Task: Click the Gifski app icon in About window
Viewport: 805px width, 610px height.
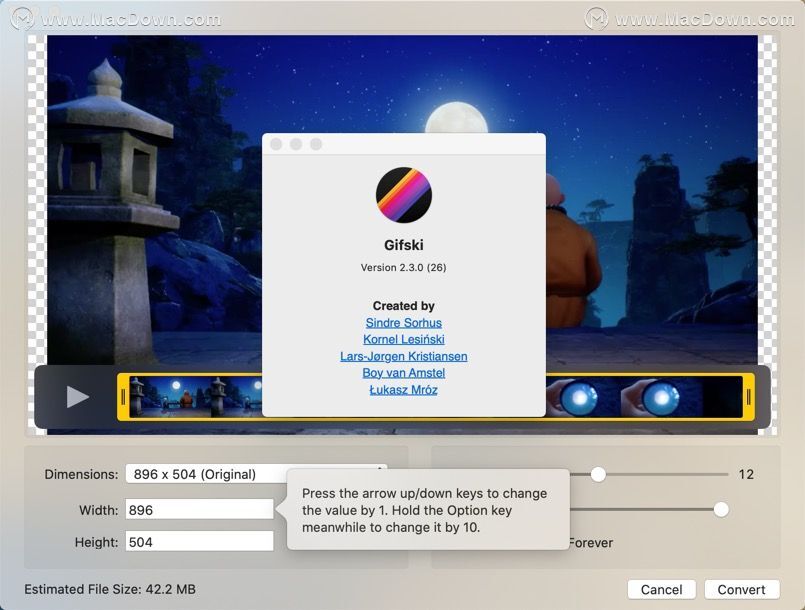Action: pos(404,195)
